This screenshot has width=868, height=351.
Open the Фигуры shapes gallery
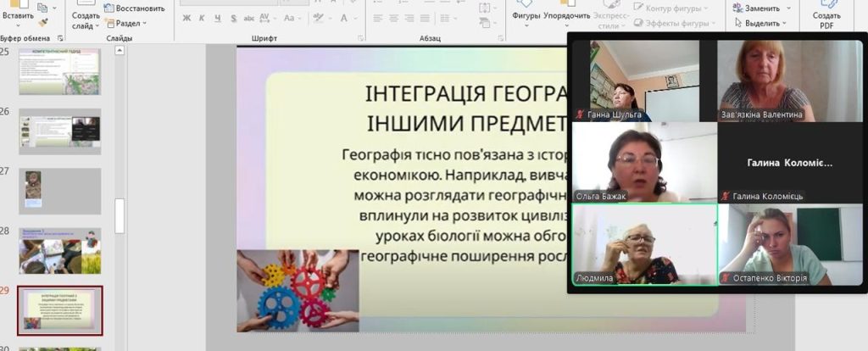pos(526,14)
